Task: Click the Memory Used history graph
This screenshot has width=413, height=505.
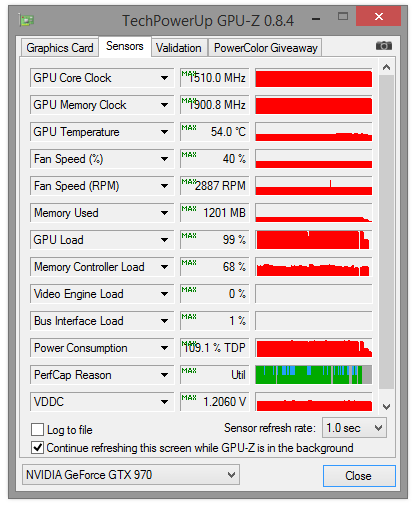Action: (314, 213)
